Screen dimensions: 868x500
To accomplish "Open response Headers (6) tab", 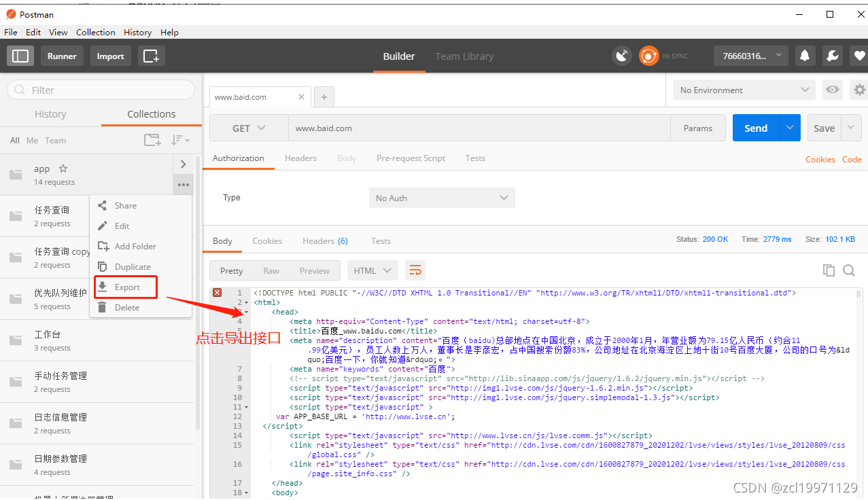I will (x=325, y=240).
